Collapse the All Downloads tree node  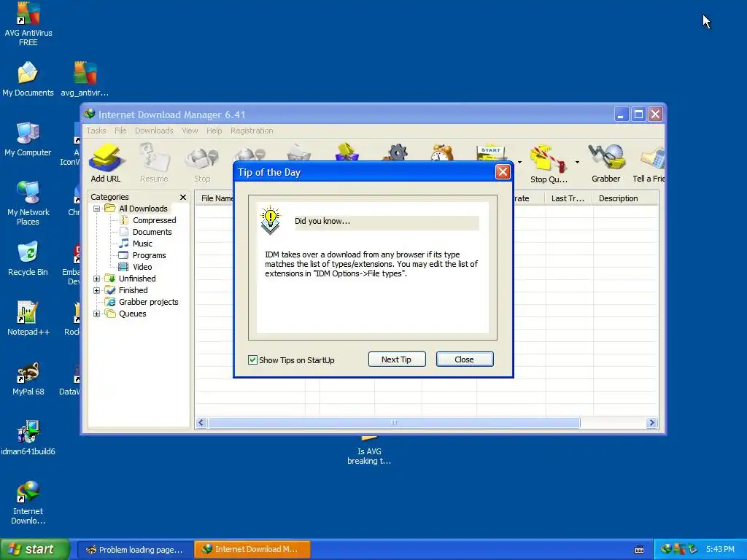click(x=97, y=209)
